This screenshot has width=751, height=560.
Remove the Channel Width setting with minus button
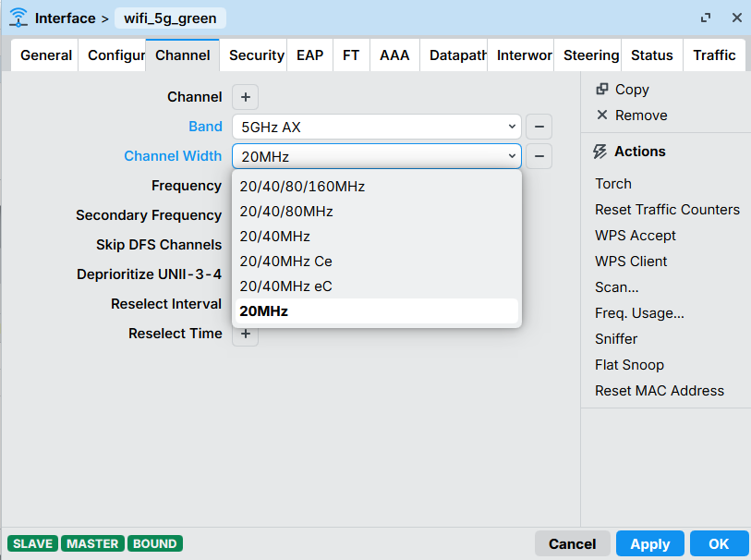[x=539, y=156]
